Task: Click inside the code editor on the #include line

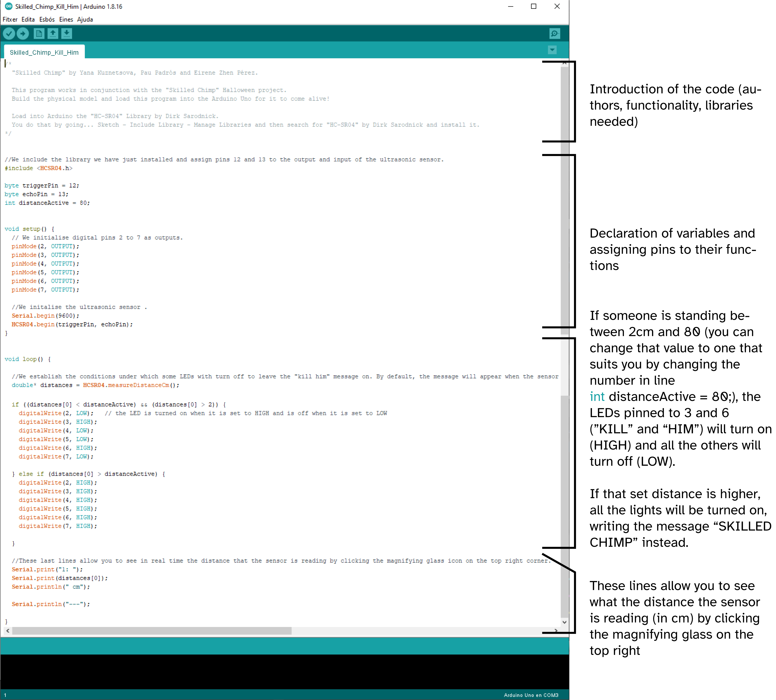Action: click(38, 168)
